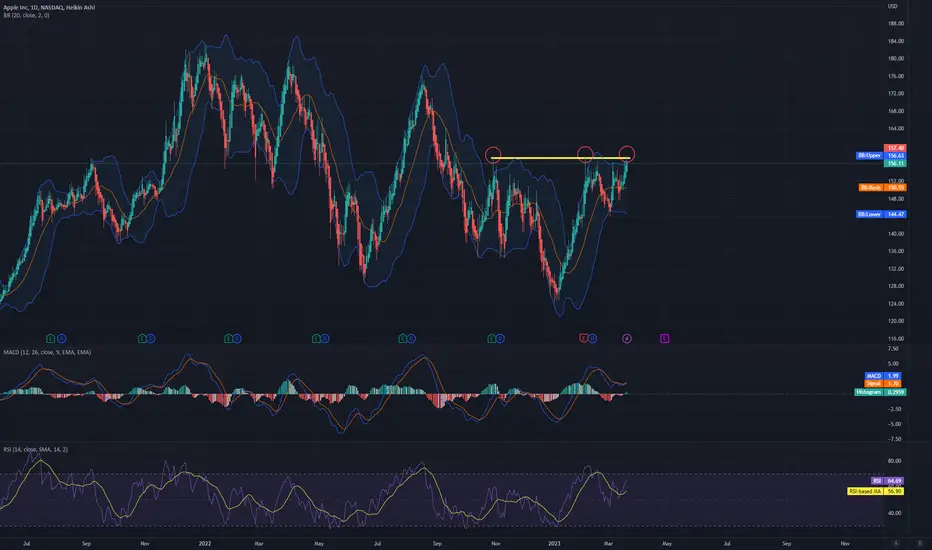Click the Histogram 0.2959 value label

[x=880, y=392]
